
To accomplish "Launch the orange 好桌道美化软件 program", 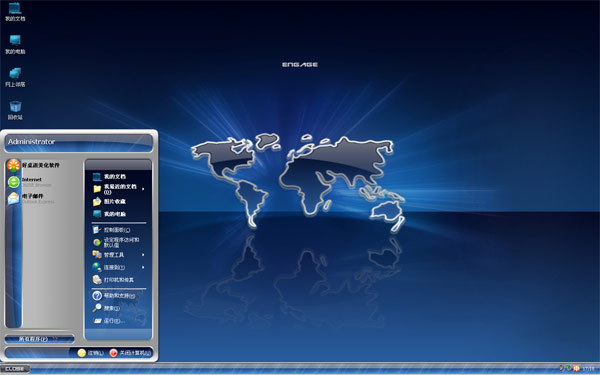I will (33, 165).
